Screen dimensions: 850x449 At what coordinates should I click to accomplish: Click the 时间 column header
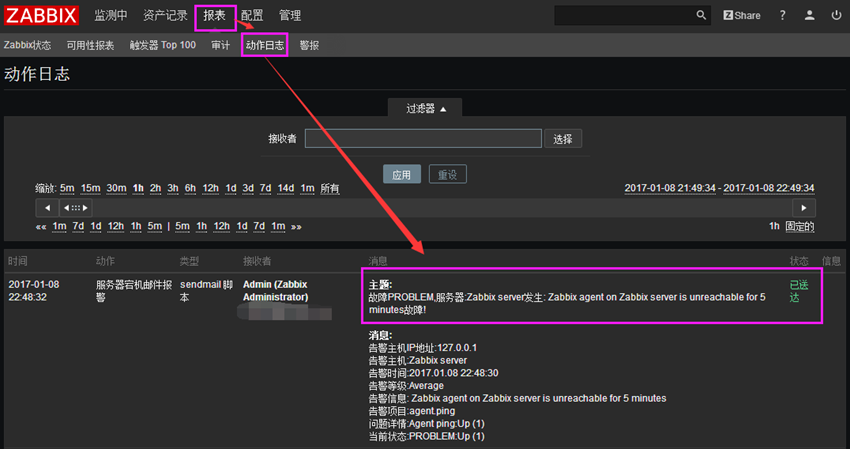18,261
